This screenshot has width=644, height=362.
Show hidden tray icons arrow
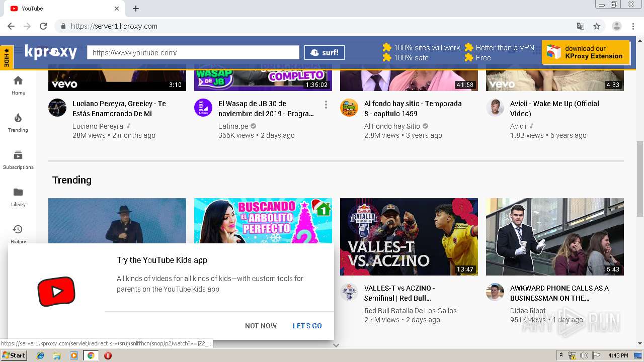click(x=561, y=355)
